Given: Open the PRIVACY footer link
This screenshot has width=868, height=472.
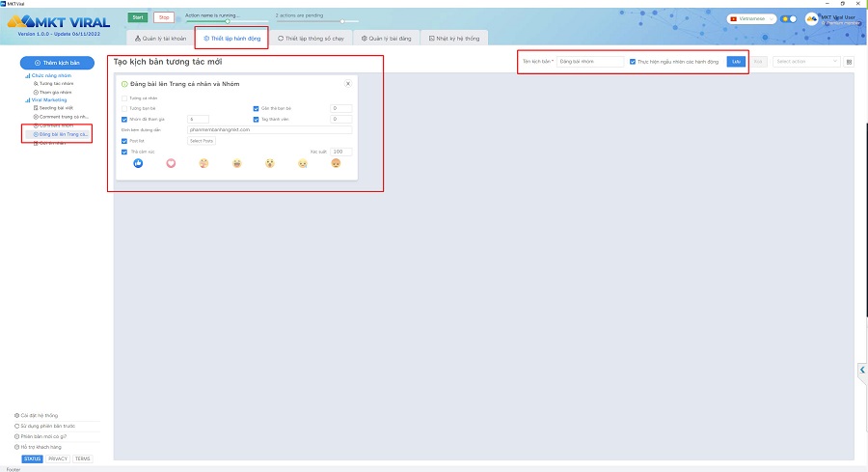Looking at the screenshot, I should click(x=58, y=458).
